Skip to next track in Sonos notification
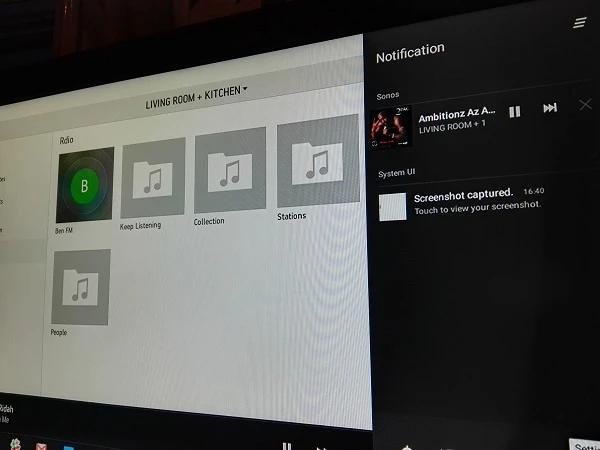The height and width of the screenshot is (450, 600). click(549, 108)
